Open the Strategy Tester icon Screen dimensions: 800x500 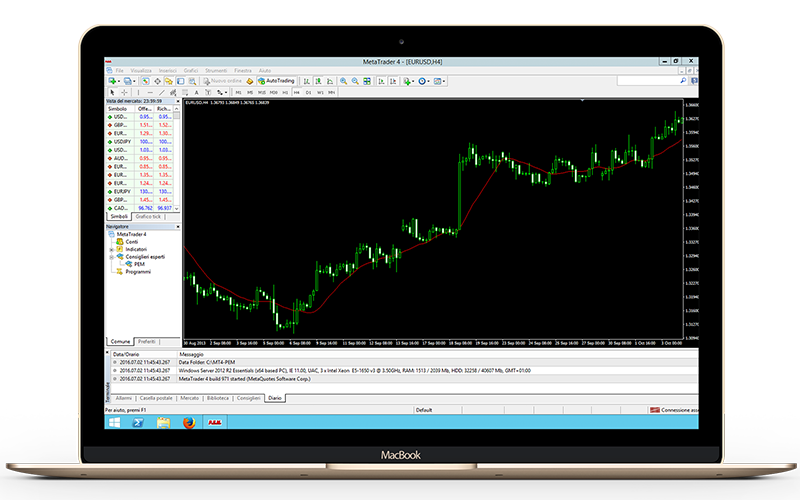[192, 81]
